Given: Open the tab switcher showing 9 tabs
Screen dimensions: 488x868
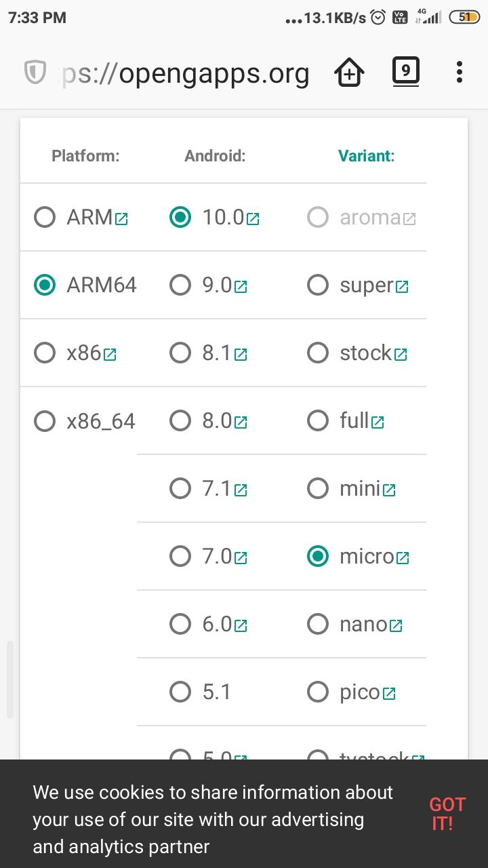Looking at the screenshot, I should [406, 71].
